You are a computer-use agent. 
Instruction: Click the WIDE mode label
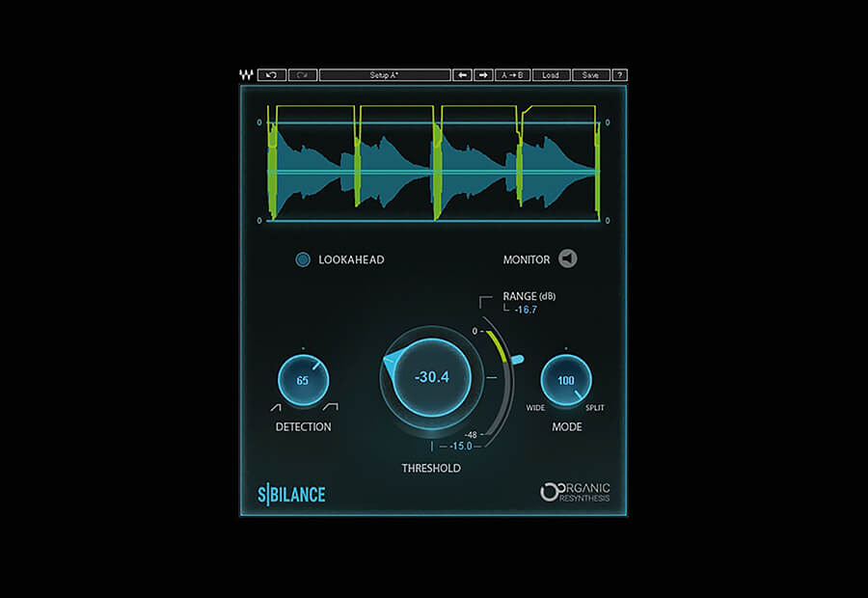pyautogui.click(x=535, y=408)
